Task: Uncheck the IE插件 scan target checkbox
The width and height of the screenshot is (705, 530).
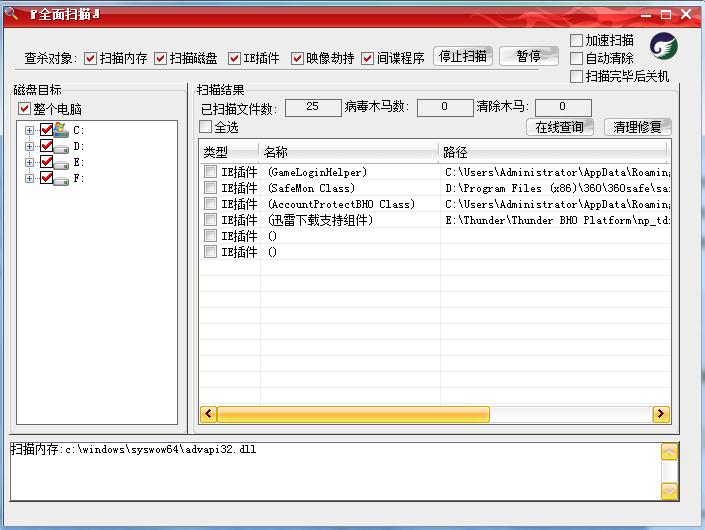Action: 234,58
